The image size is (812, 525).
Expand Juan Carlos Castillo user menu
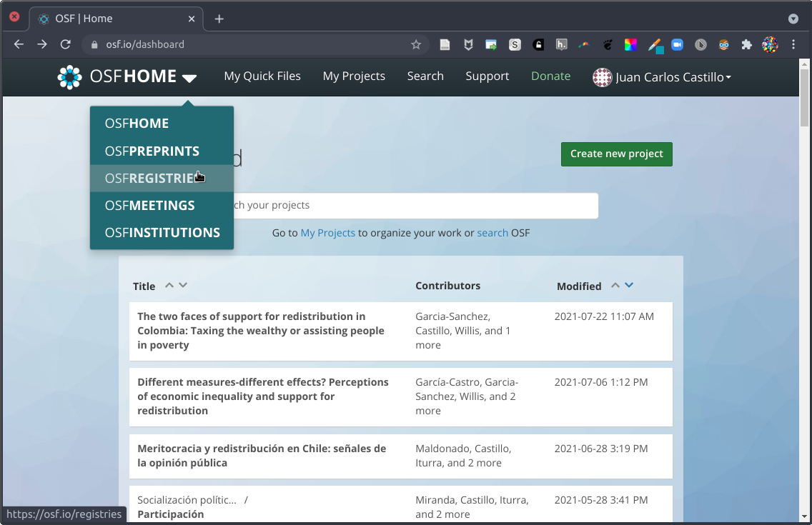coord(662,77)
